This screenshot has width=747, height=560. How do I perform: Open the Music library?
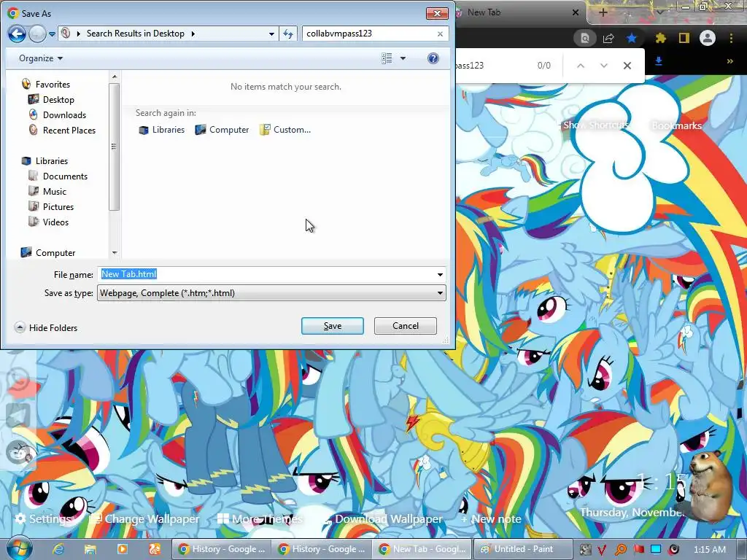pyautogui.click(x=54, y=192)
